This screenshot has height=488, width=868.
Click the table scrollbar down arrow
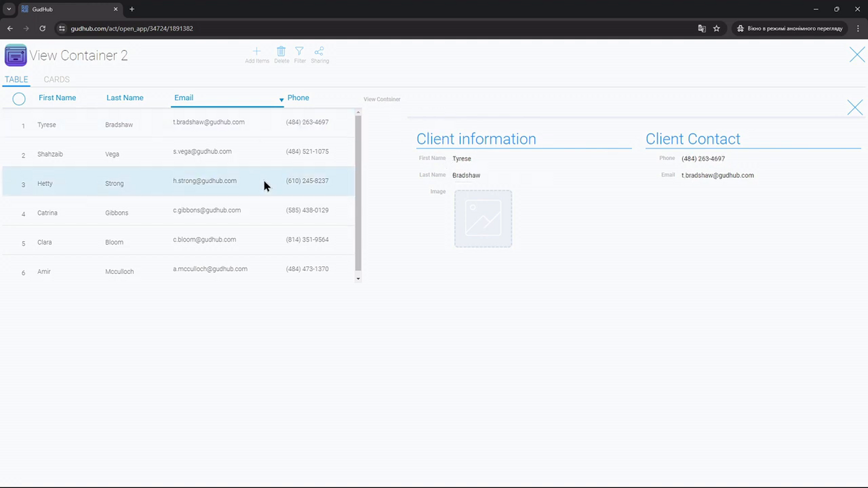click(358, 279)
